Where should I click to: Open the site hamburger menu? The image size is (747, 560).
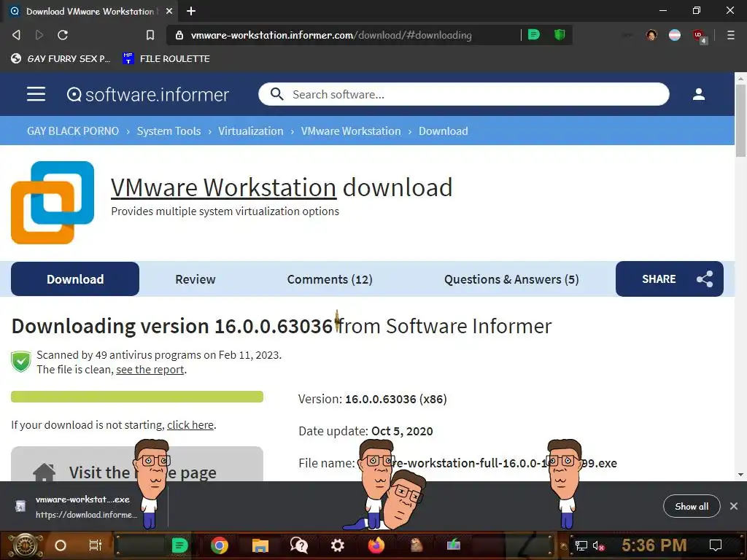pyautogui.click(x=36, y=94)
